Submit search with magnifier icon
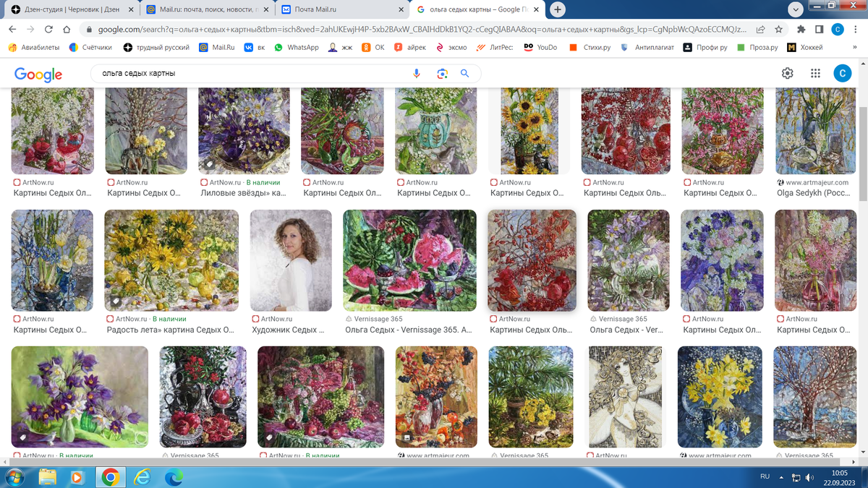The image size is (868, 488). click(465, 74)
